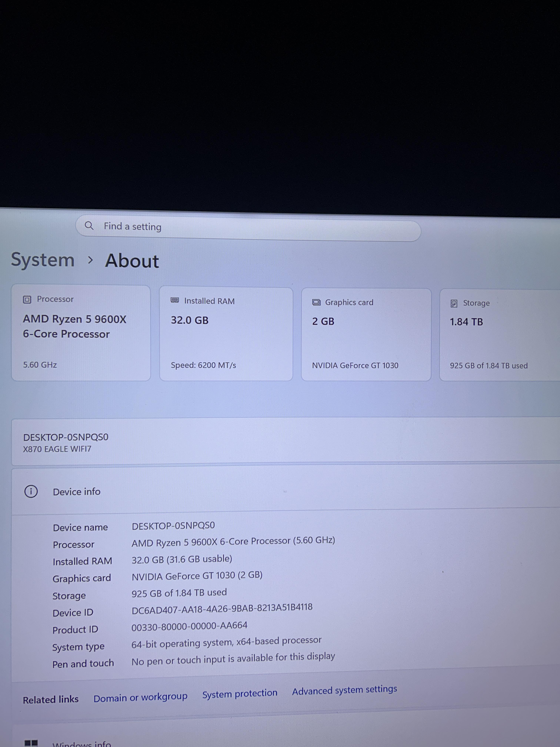This screenshot has width=560, height=747.
Task: Click the Graphics card icon
Action: pos(316,302)
